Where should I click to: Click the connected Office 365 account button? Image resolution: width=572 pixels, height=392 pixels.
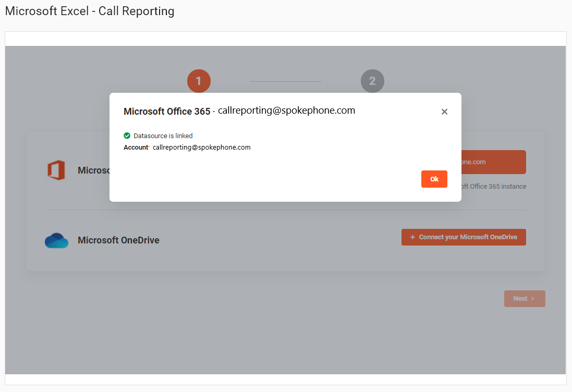494,162
